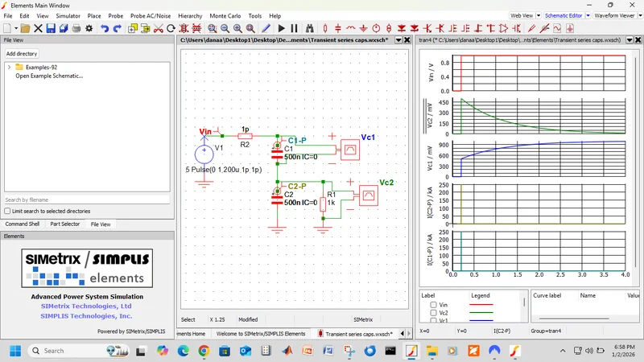Image resolution: width=644 pixels, height=362 pixels.
Task: Open the simulator options gear icon
Action: tap(89, 28)
